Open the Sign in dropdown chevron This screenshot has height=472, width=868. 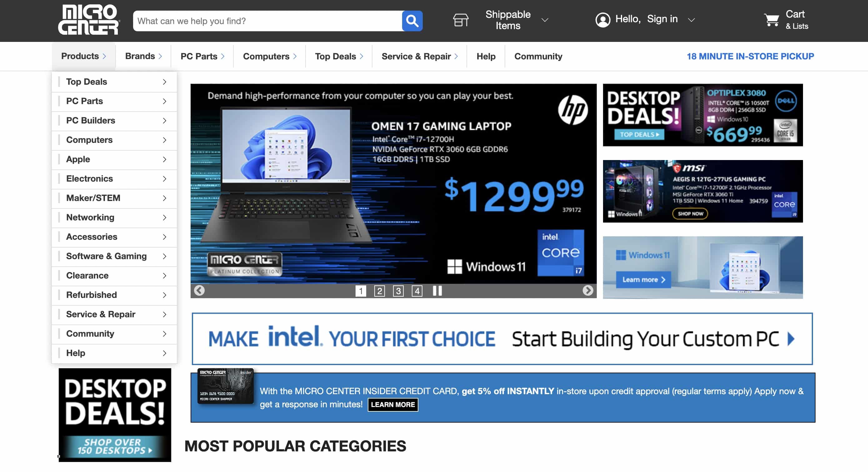691,20
